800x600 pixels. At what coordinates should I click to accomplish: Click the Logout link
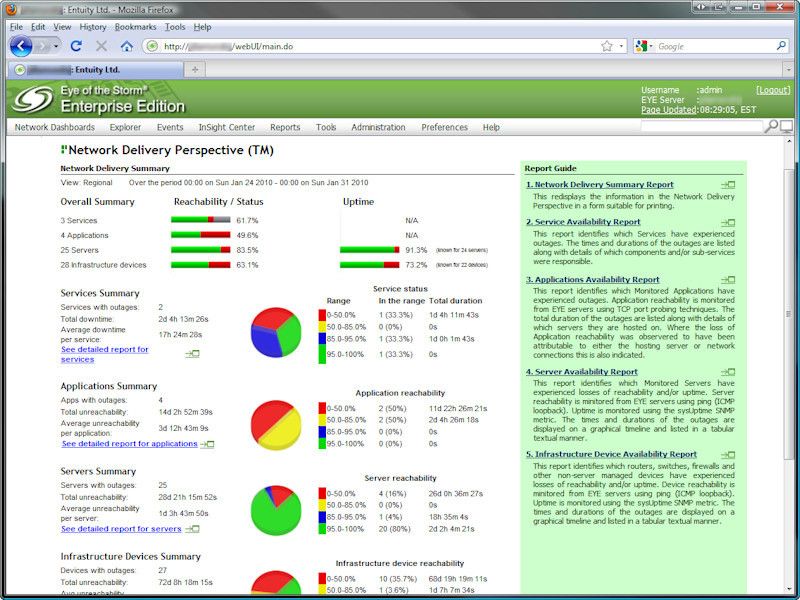773,90
